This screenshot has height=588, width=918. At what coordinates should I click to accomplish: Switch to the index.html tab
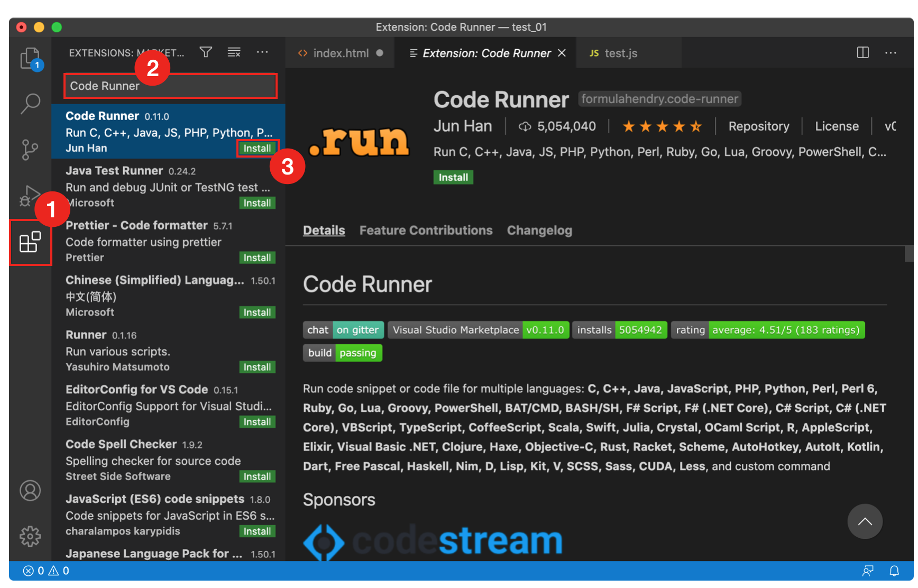pyautogui.click(x=340, y=53)
